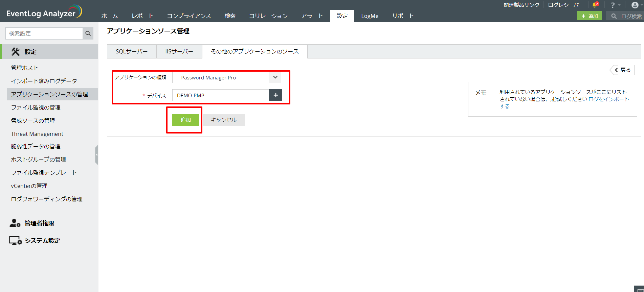This screenshot has height=292, width=644.
Task: Click the top-bar + 追加 button
Action: [590, 16]
